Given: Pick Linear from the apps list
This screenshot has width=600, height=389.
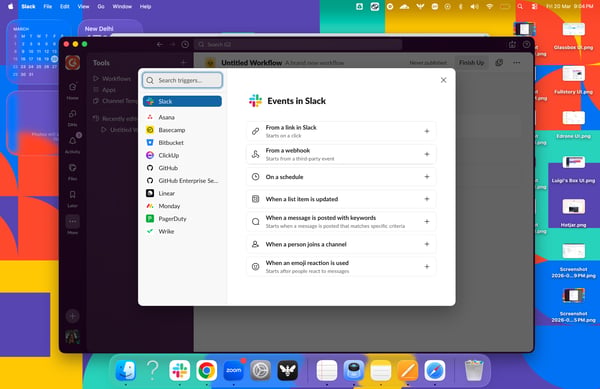Looking at the screenshot, I should 182,193.
